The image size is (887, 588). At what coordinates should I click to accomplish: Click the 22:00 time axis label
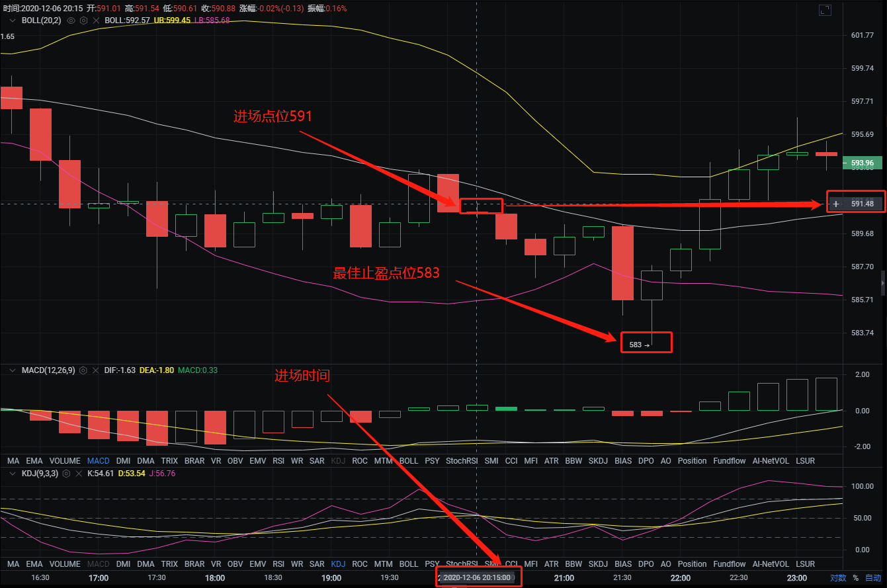tap(680, 578)
